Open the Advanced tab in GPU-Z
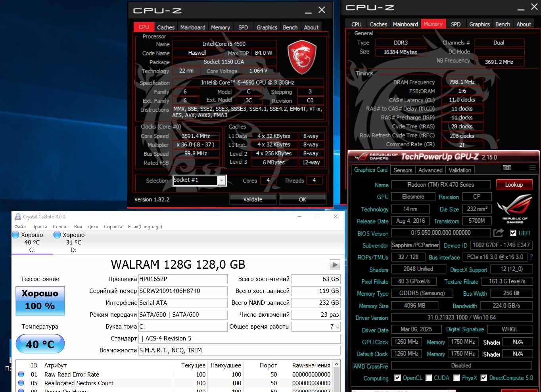Image resolution: width=541 pixels, height=392 pixels. point(430,170)
